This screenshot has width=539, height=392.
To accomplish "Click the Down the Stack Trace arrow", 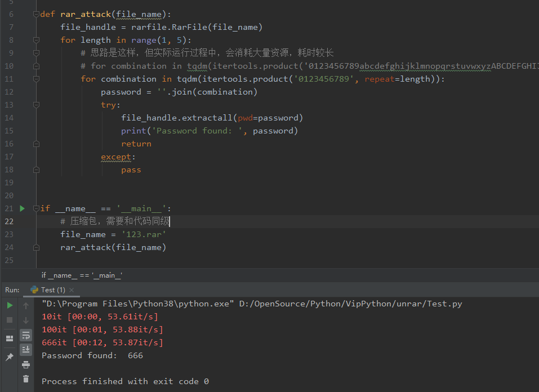I will 26,319.
